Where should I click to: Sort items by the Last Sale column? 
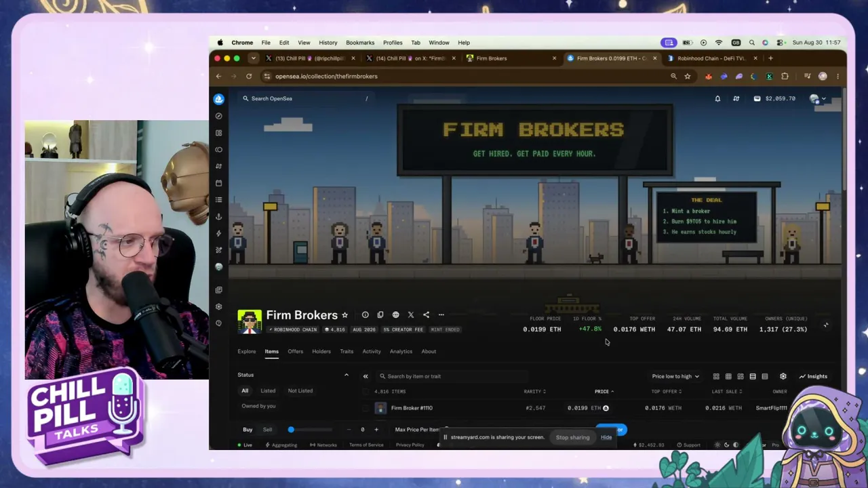(x=726, y=392)
